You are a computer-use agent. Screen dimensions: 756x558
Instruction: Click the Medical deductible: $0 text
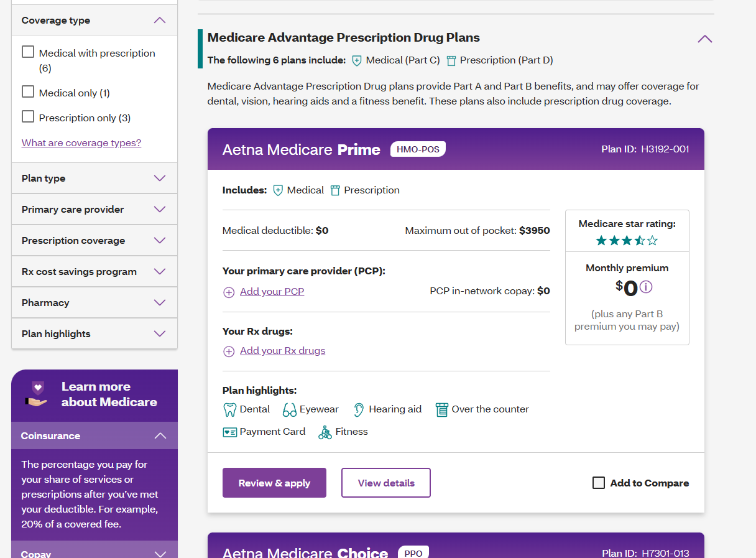coord(275,230)
